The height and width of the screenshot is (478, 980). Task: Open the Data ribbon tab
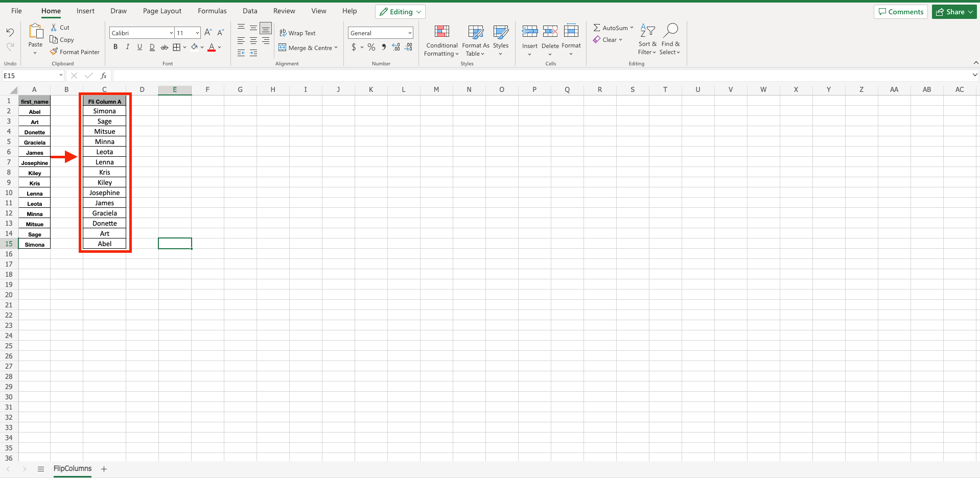(249, 11)
